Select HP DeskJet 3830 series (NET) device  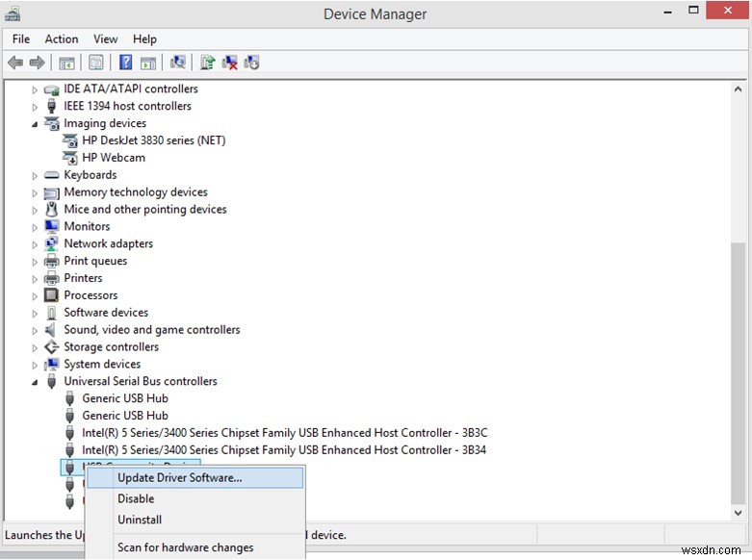pyautogui.click(x=153, y=140)
